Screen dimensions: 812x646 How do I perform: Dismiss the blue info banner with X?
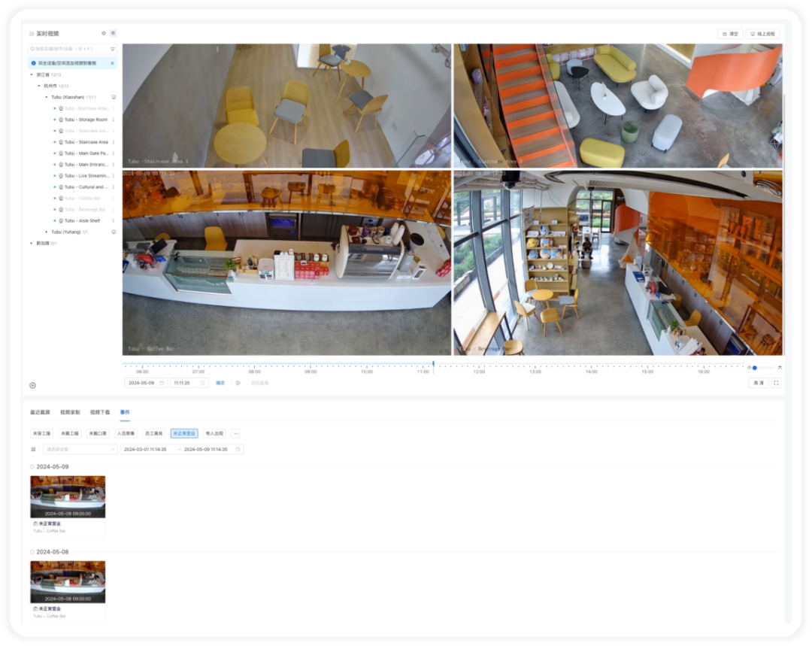112,63
